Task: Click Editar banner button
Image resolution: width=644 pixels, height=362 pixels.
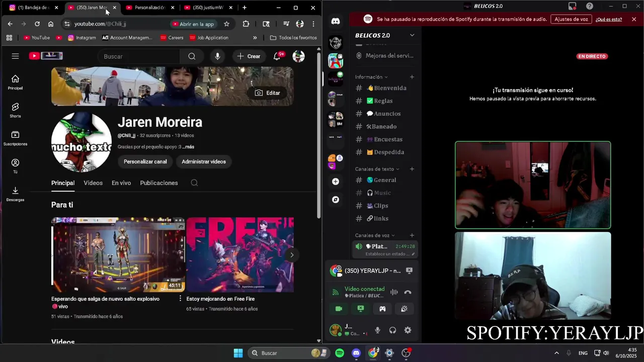Action: tap(267, 93)
